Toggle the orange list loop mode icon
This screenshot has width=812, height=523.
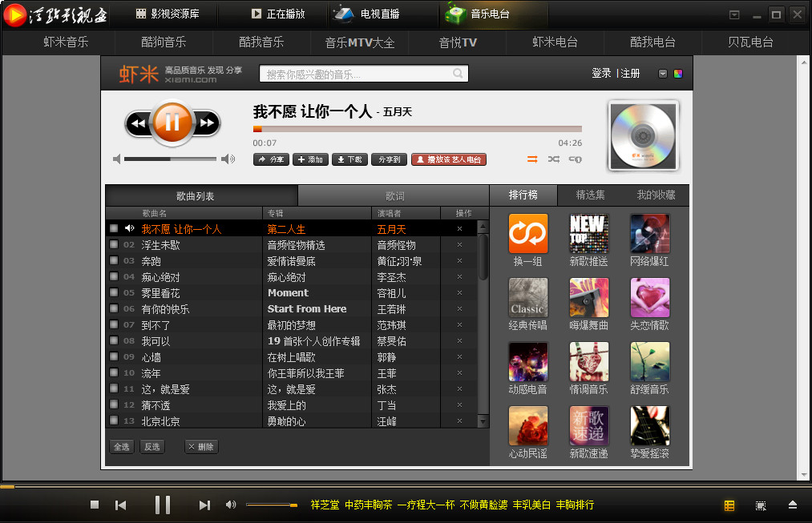coord(532,159)
